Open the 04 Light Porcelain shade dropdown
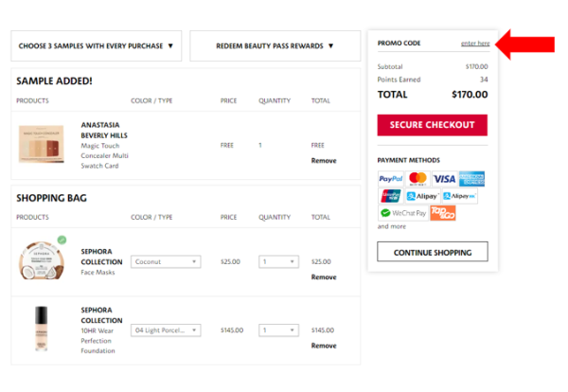 166,330
